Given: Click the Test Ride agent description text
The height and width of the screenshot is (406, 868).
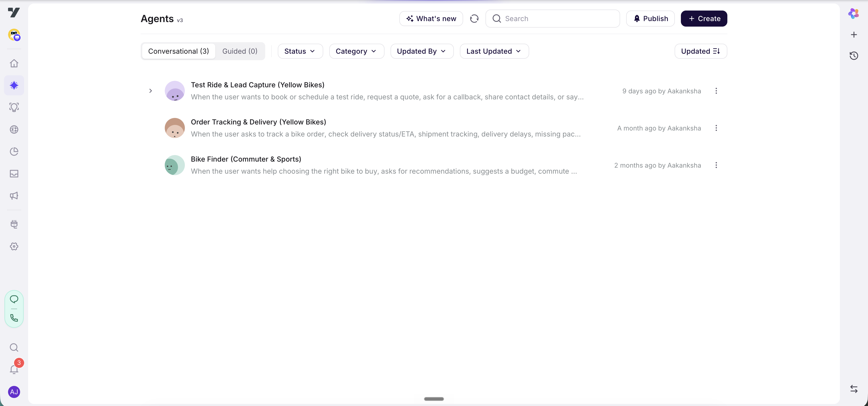Looking at the screenshot, I should 387,97.
